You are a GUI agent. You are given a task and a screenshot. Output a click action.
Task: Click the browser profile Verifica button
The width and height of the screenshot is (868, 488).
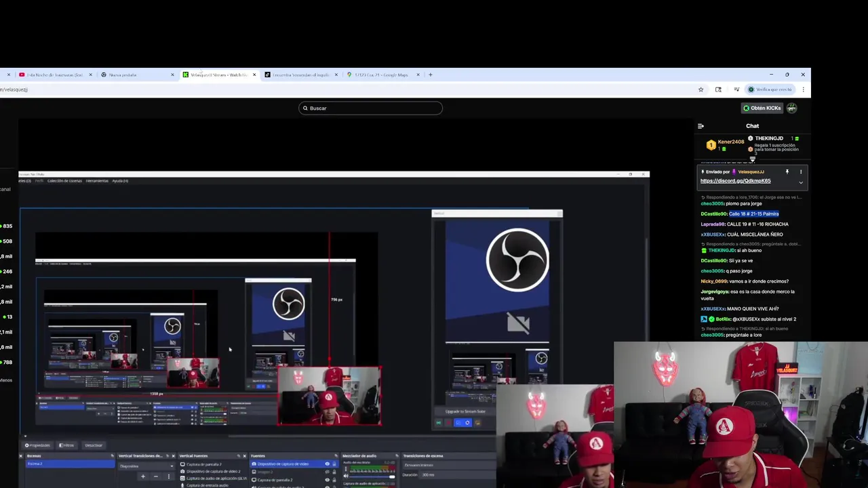(770, 89)
